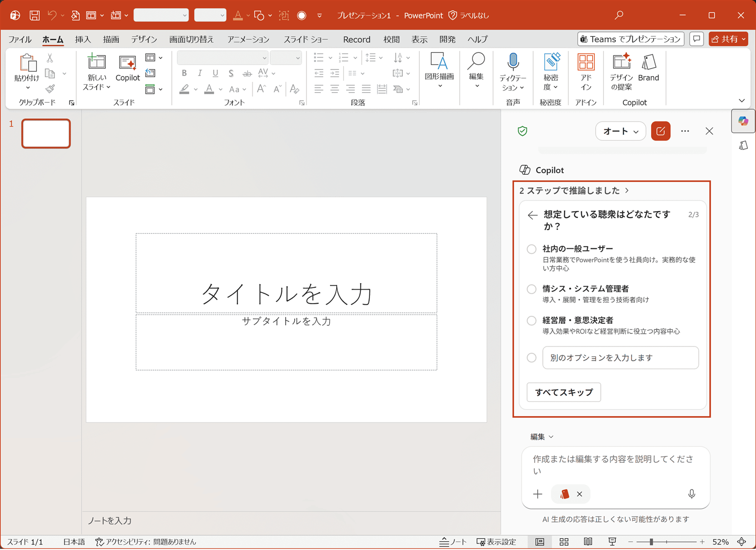Expand the 図形描画 dropdown
This screenshot has height=550, width=756.
pyautogui.click(x=439, y=86)
